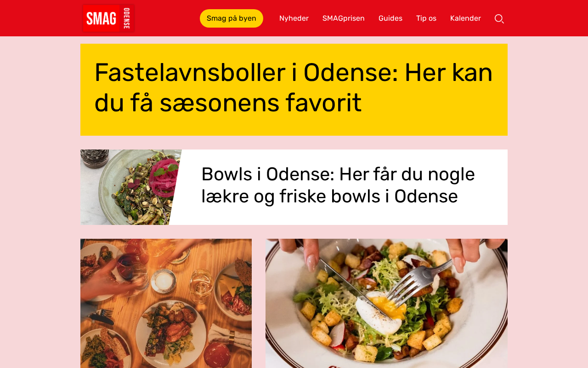Open the salad with croutons photo
The width and height of the screenshot is (588, 368).
tap(386, 303)
